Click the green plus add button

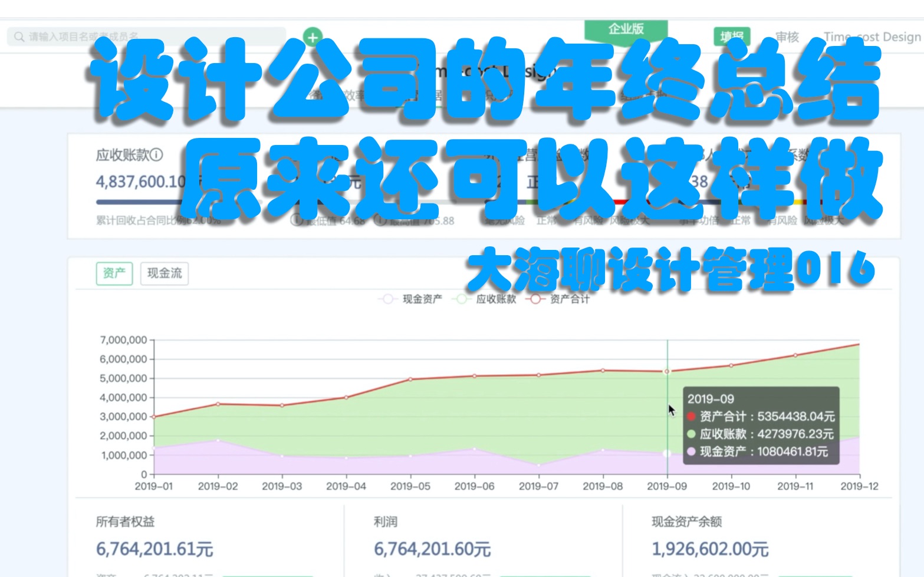[x=313, y=37]
